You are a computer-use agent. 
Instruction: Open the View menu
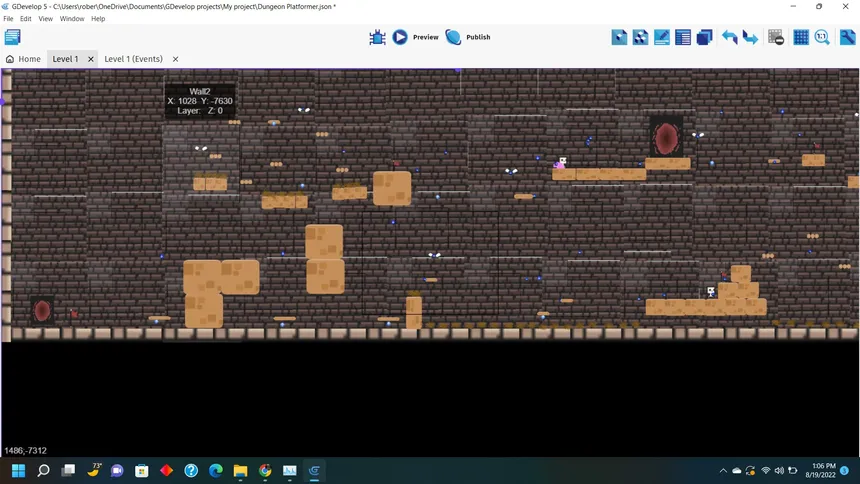point(46,19)
